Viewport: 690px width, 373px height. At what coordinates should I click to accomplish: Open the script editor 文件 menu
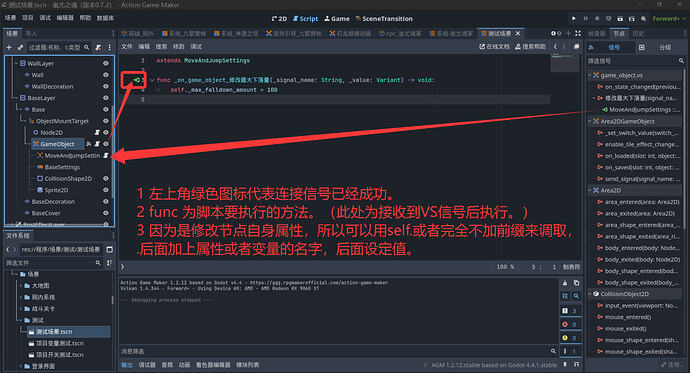tap(127, 47)
